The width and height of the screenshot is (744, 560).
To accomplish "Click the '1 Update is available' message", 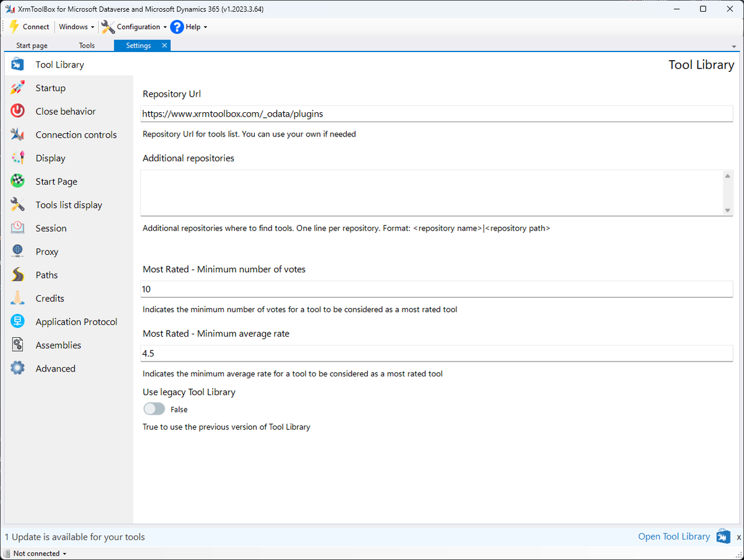I will tap(75, 537).
